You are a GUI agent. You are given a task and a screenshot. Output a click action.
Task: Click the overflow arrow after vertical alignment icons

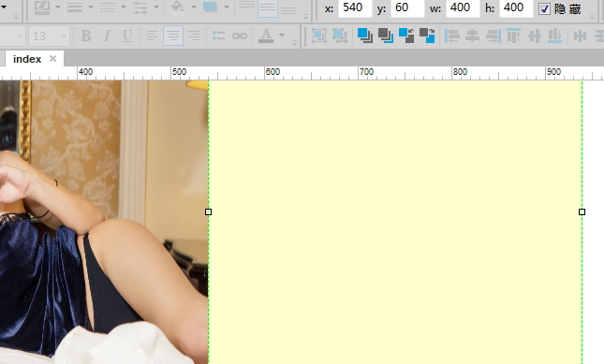[x=306, y=17]
